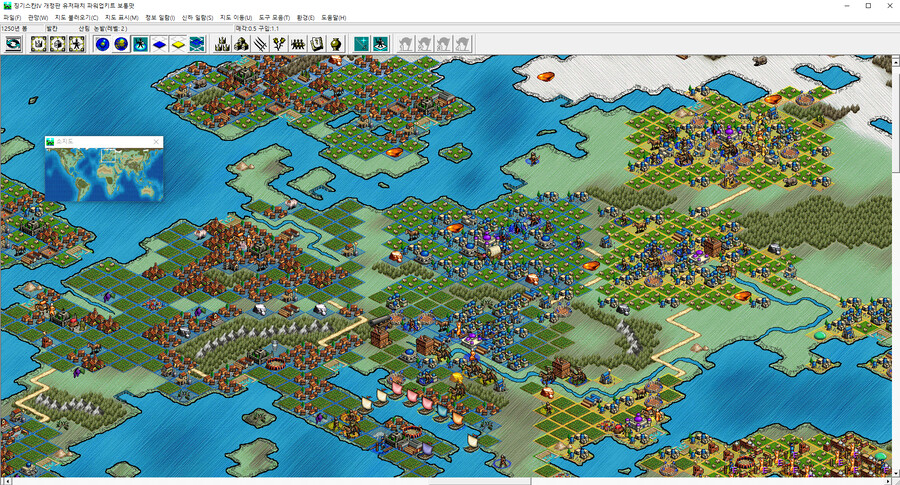The height and width of the screenshot is (485, 900).
Task: Click the 발칸 region status text
Action: click(52, 28)
